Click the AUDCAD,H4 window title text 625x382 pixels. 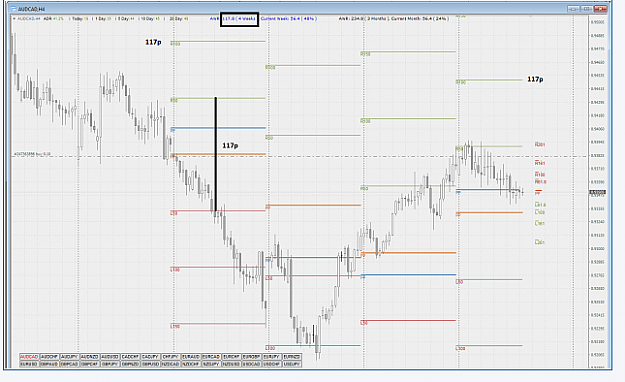(31, 9)
